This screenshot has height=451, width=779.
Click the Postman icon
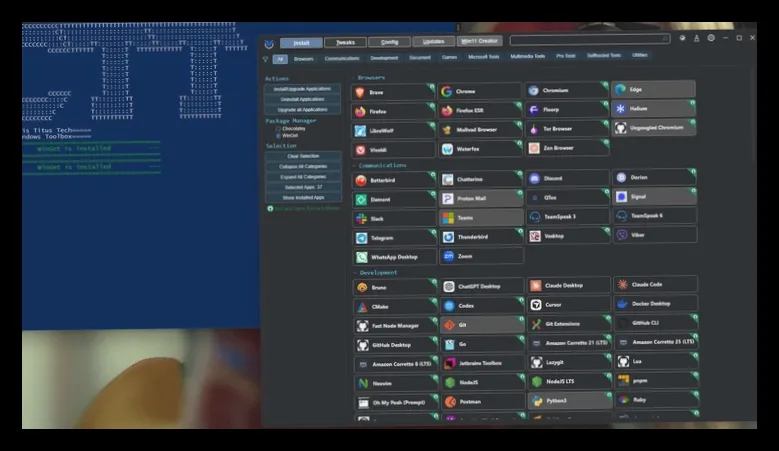click(x=451, y=402)
